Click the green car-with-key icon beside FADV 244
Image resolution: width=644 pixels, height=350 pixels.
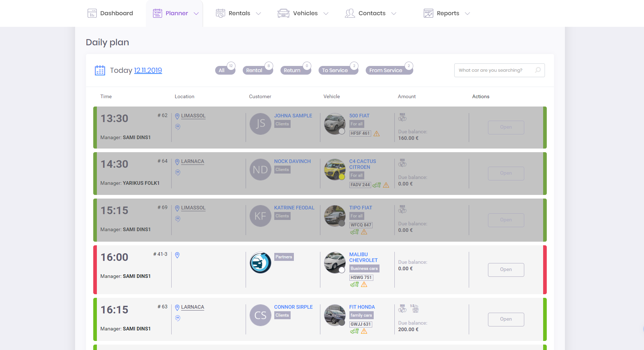pyautogui.click(x=376, y=185)
